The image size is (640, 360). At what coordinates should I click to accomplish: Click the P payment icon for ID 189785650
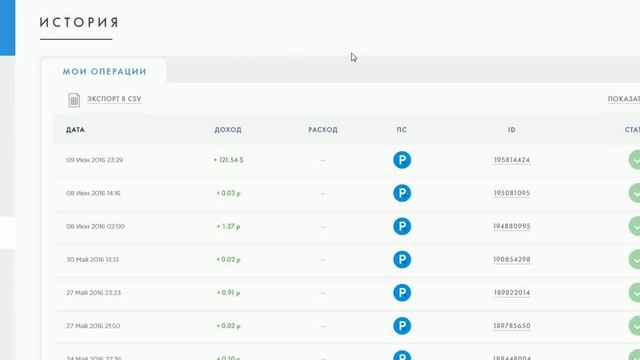pyautogui.click(x=402, y=326)
